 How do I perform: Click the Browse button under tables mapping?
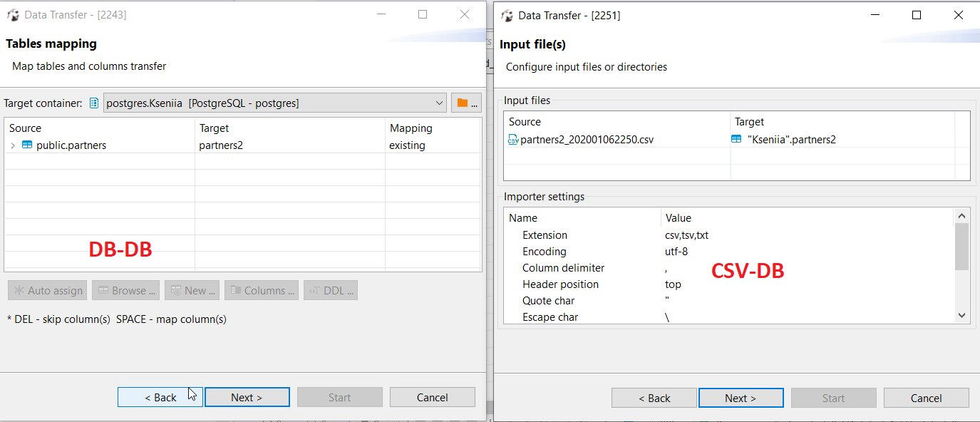click(x=125, y=290)
